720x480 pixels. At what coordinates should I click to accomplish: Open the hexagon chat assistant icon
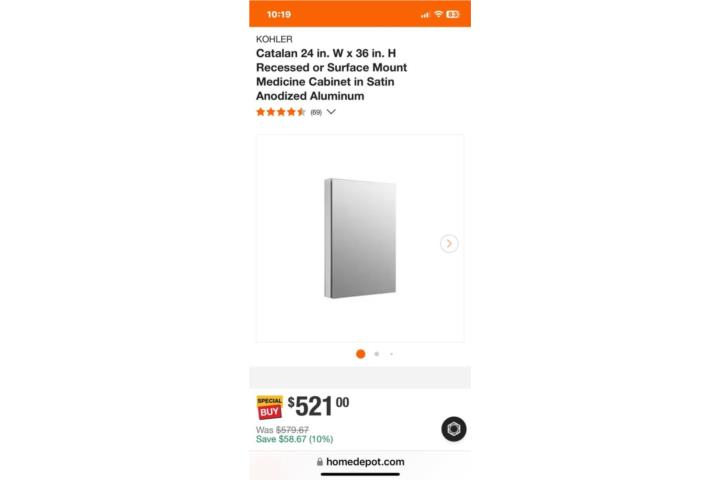click(x=454, y=429)
